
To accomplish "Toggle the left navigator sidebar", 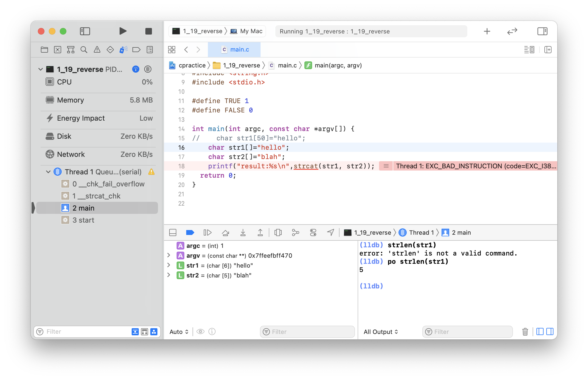I will point(85,31).
